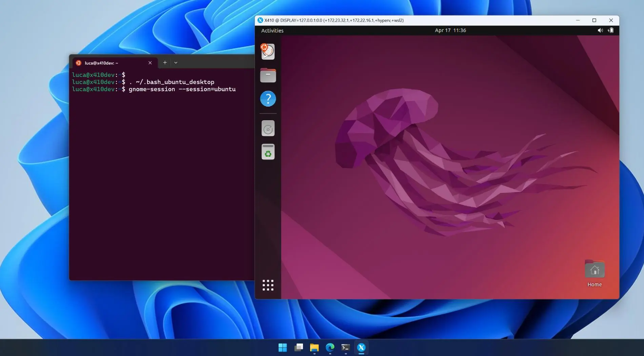Launch Microsoft Edge from the taskbar

tap(330, 348)
